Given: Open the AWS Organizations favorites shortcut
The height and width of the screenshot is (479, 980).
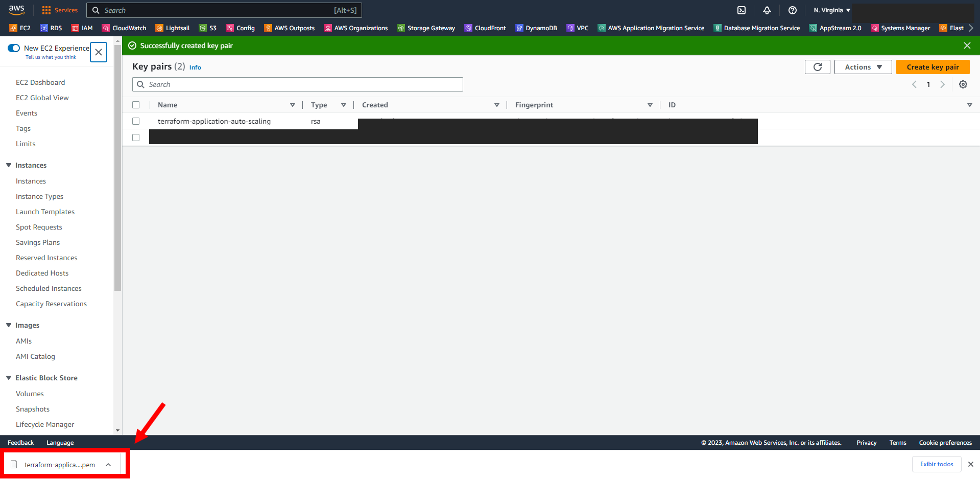Looking at the screenshot, I should pyautogui.click(x=356, y=28).
